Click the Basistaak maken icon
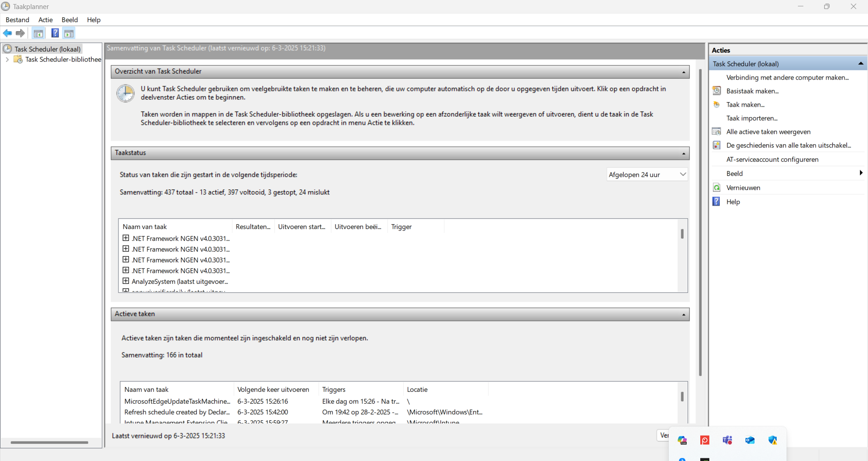Image resolution: width=868 pixels, height=461 pixels. (717, 91)
